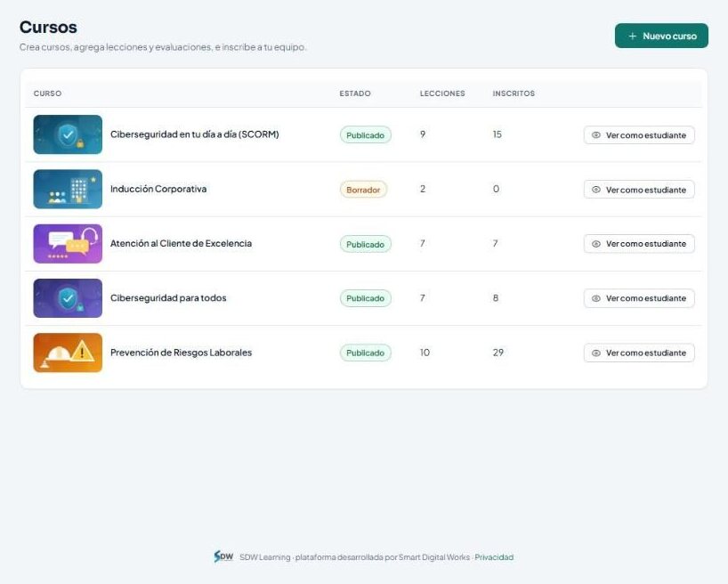Click the plus icon in Nuevo curso
Image resolution: width=728 pixels, height=584 pixels.
(633, 36)
